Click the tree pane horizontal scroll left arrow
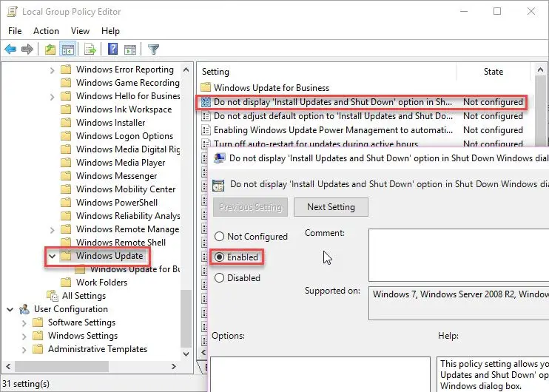The width and height of the screenshot is (549, 392). point(8,366)
